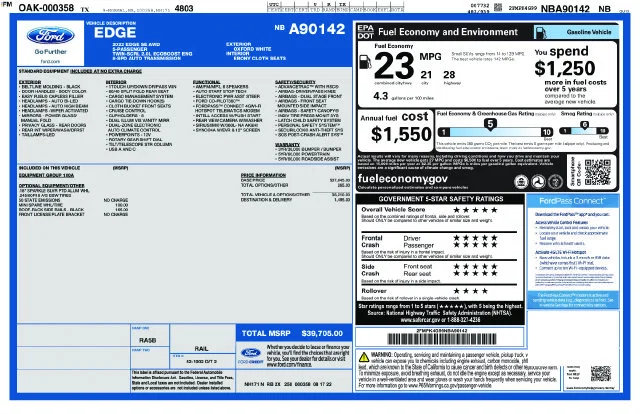Click the Side Crash Front seat stars
The image size is (640, 414).
[x=475, y=266]
